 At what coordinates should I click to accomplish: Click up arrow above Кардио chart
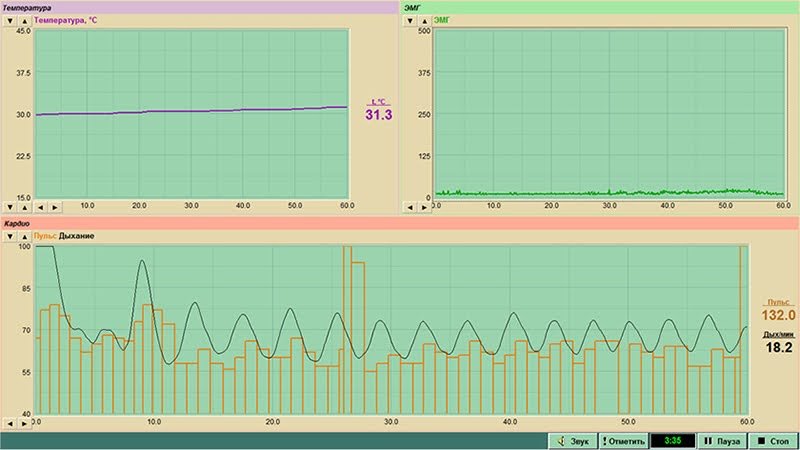[x=24, y=237]
